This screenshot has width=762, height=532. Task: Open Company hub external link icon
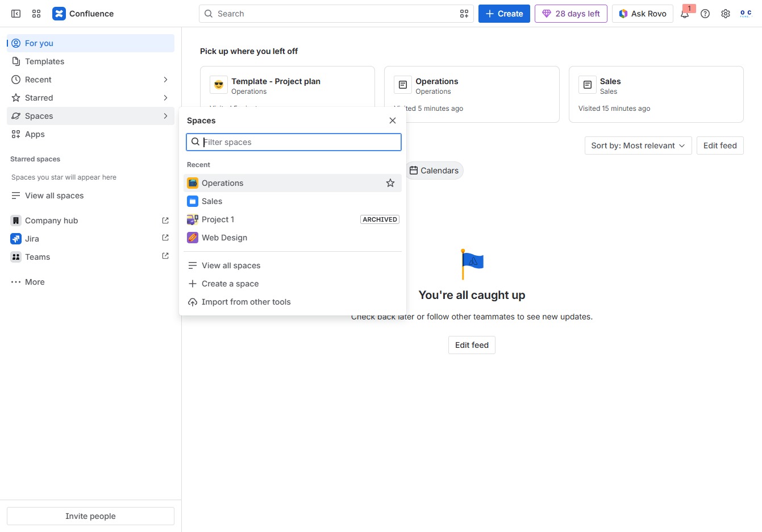coord(165,221)
